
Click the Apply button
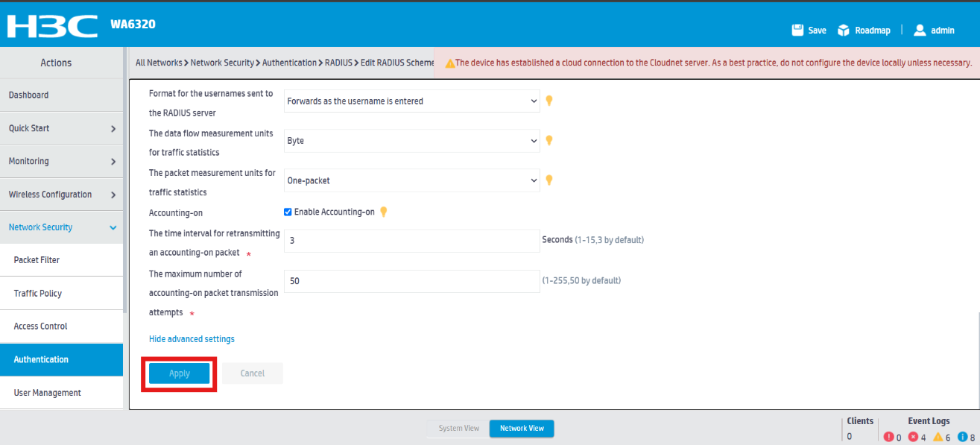(x=179, y=373)
